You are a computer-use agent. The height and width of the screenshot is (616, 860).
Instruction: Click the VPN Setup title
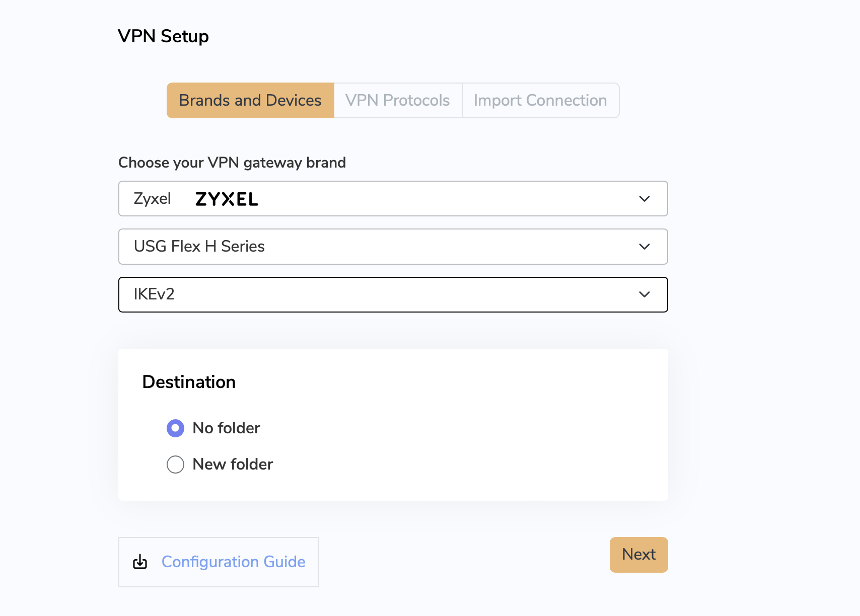click(163, 36)
